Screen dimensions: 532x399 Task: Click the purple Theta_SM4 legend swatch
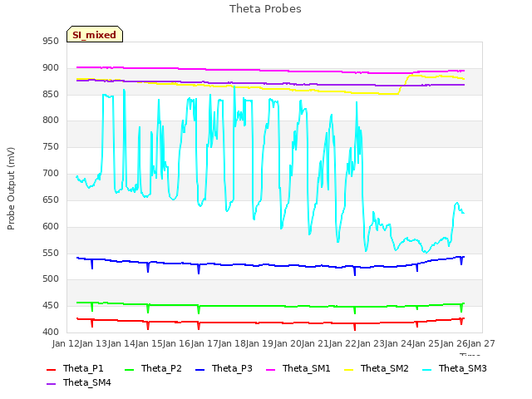(51, 383)
